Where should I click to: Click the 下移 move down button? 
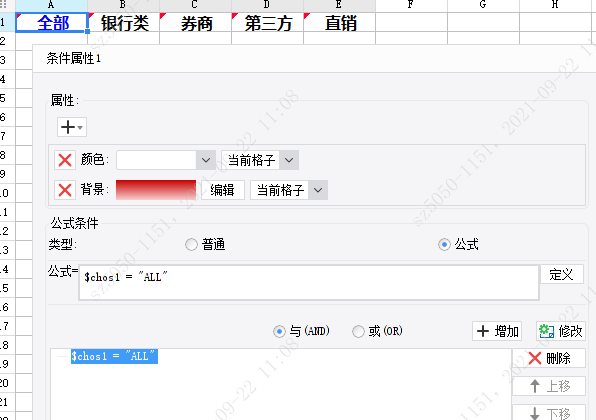(x=549, y=413)
